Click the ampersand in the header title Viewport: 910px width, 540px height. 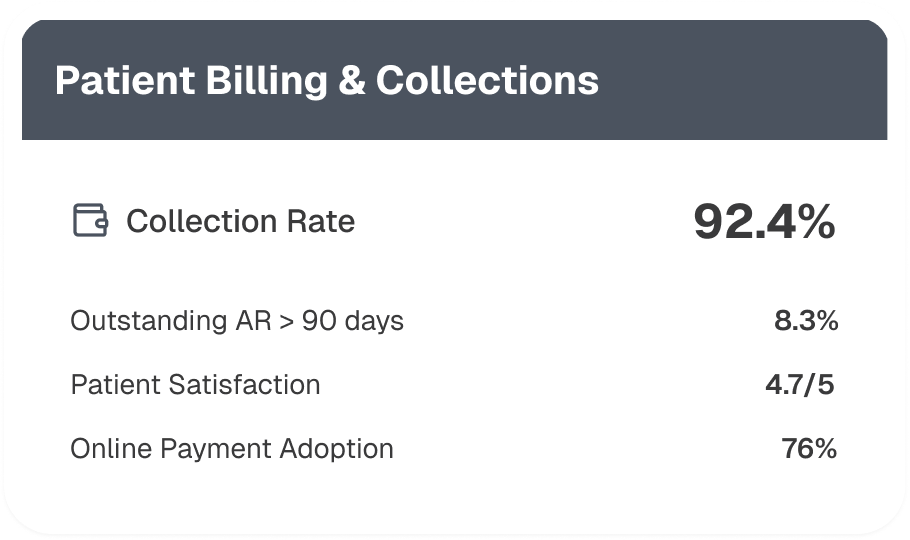[352, 80]
